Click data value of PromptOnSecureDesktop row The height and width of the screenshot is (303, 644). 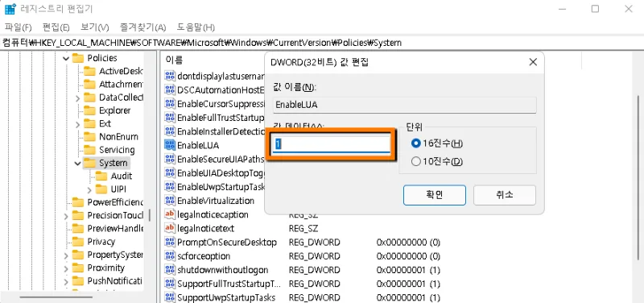[x=409, y=242]
